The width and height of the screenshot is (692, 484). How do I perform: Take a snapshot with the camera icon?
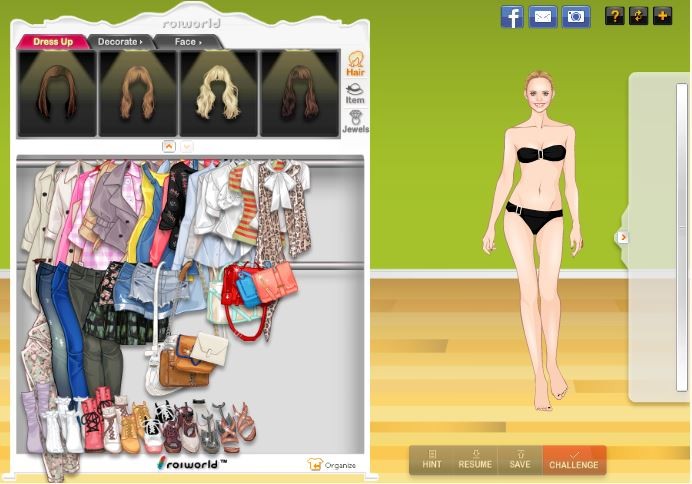[x=575, y=16]
